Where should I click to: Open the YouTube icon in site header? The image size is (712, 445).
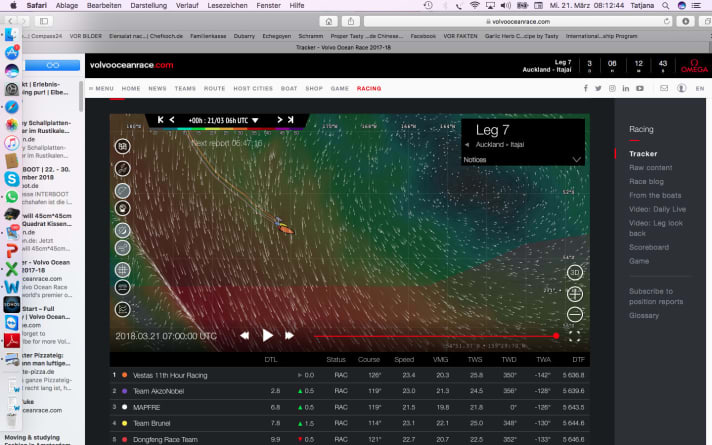click(x=640, y=89)
